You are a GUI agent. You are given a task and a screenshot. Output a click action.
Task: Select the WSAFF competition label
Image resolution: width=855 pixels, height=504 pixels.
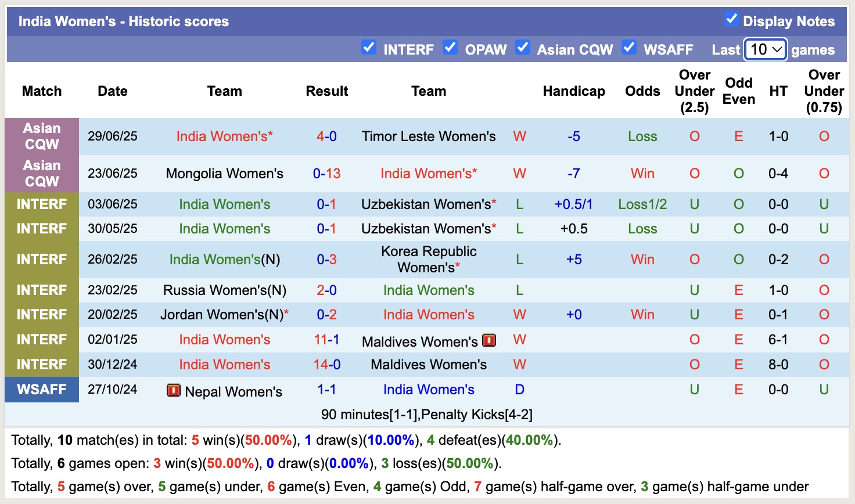click(42, 390)
